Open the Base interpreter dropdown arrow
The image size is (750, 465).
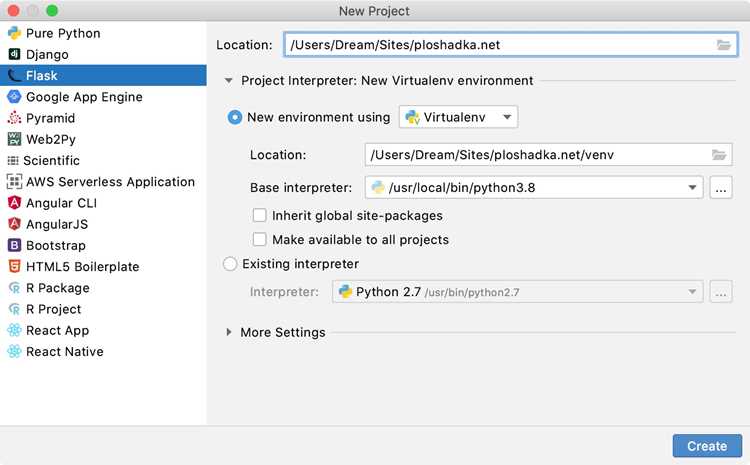click(x=692, y=188)
